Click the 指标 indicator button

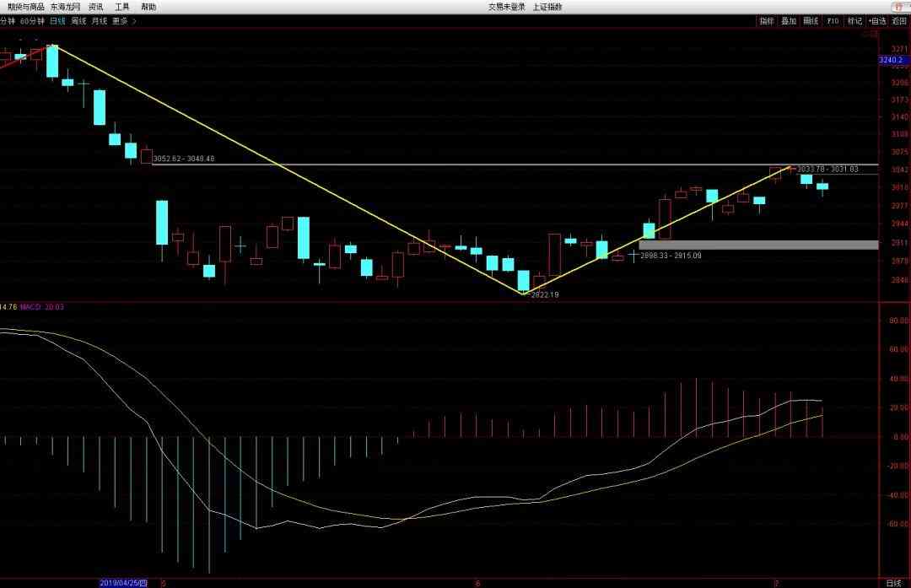766,20
